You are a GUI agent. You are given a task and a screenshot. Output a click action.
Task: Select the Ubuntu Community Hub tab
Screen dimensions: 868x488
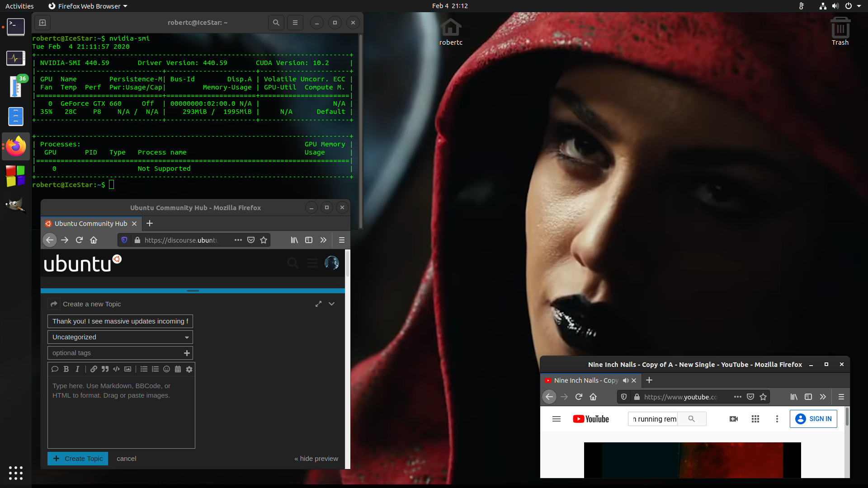point(90,224)
